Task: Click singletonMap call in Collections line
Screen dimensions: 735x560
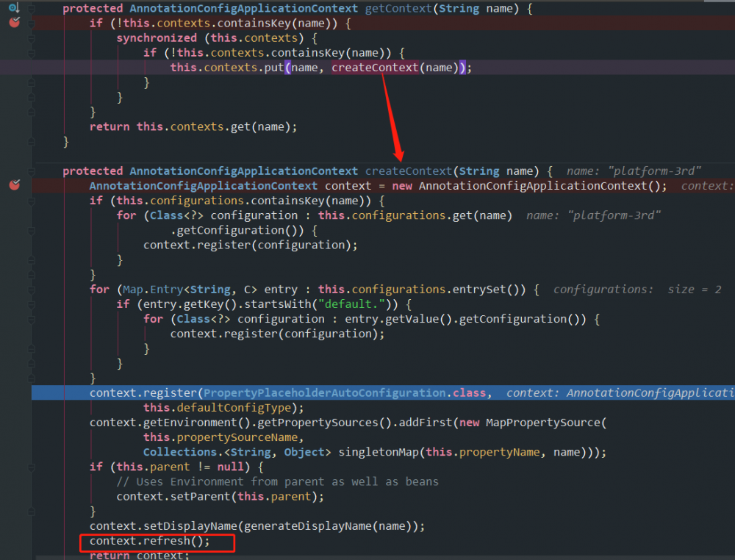Action: 379,452
